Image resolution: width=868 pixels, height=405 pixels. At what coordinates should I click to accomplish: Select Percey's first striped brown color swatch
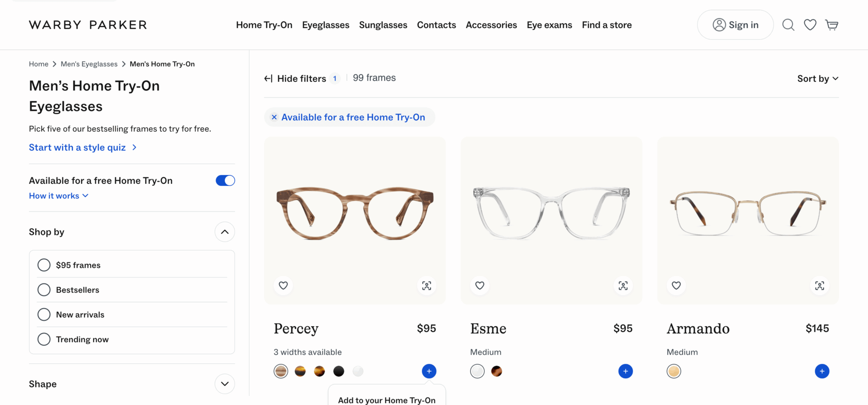pyautogui.click(x=281, y=371)
